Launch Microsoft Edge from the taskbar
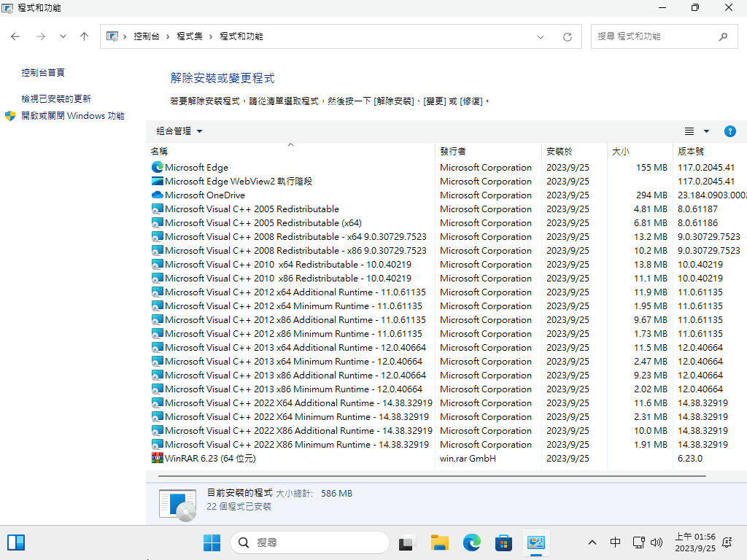The image size is (747, 560). [472, 542]
